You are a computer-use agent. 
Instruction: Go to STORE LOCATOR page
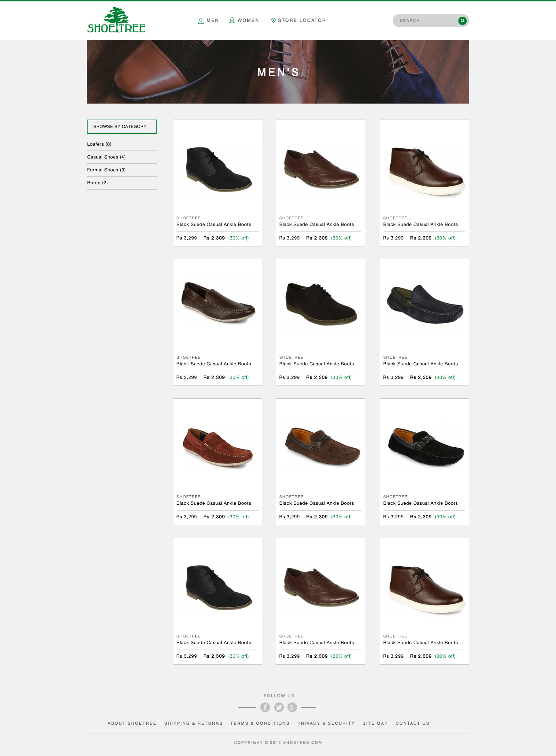pos(302,21)
